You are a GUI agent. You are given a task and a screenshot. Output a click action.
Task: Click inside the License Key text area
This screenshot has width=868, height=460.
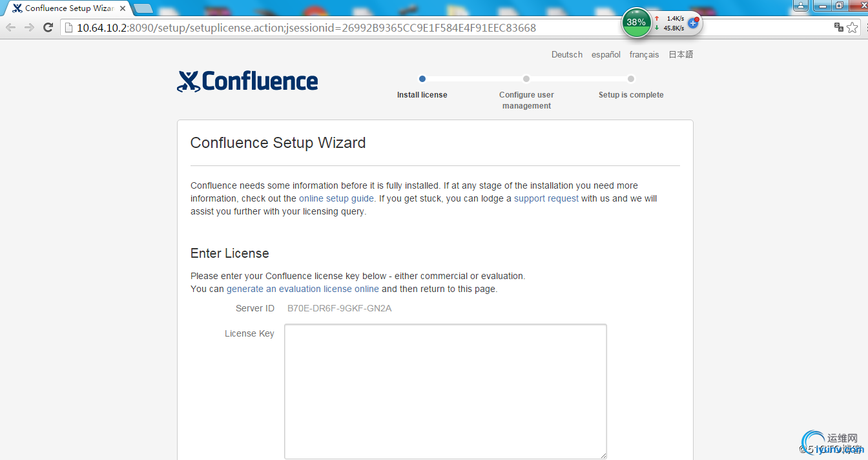click(x=446, y=392)
